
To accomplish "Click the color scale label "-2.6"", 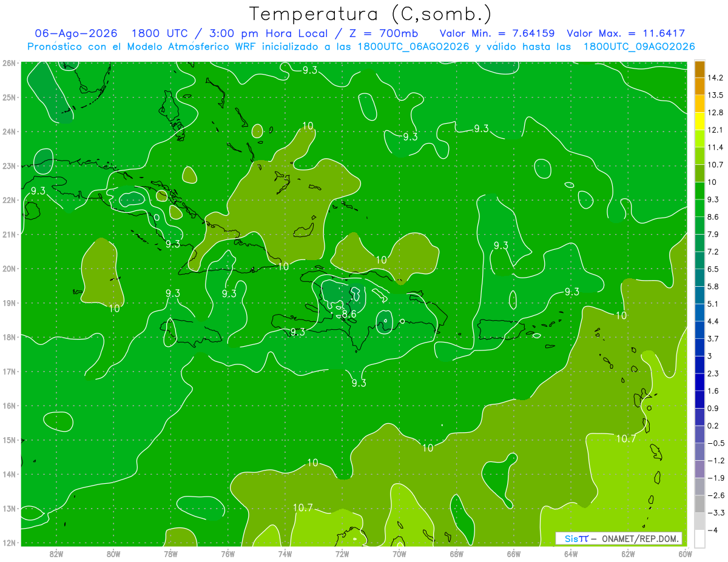I will click(x=715, y=495).
